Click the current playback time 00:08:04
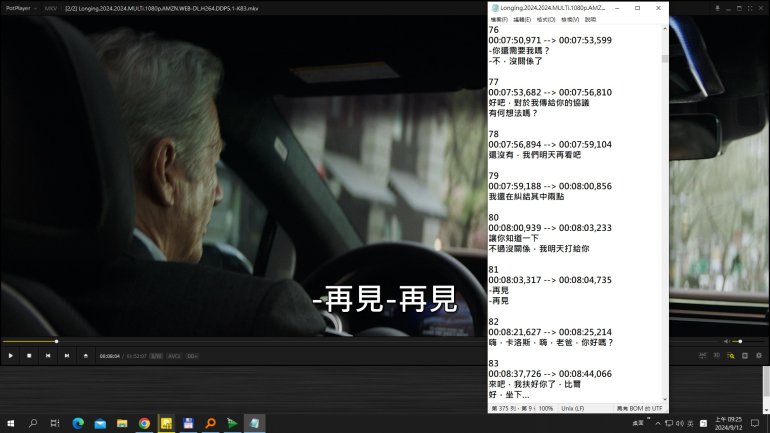770x433 pixels. tap(110, 356)
